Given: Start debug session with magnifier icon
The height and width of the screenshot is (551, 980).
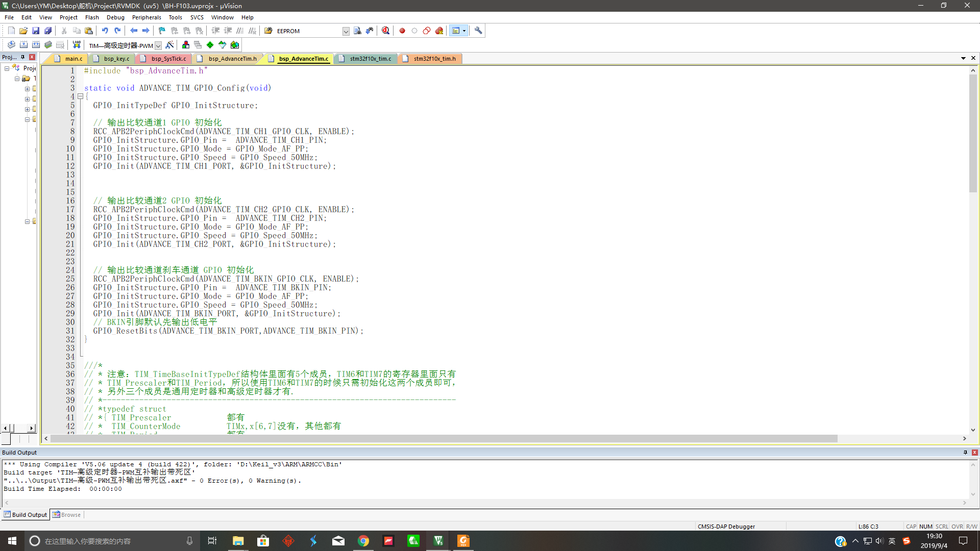Looking at the screenshot, I should (x=385, y=31).
